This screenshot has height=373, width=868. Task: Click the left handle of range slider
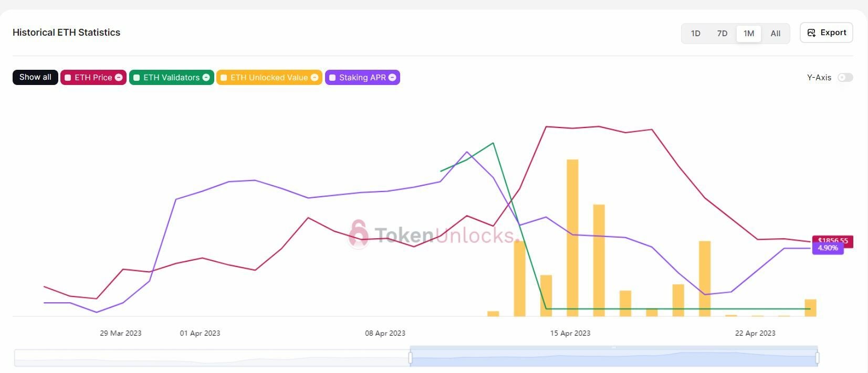click(x=410, y=358)
